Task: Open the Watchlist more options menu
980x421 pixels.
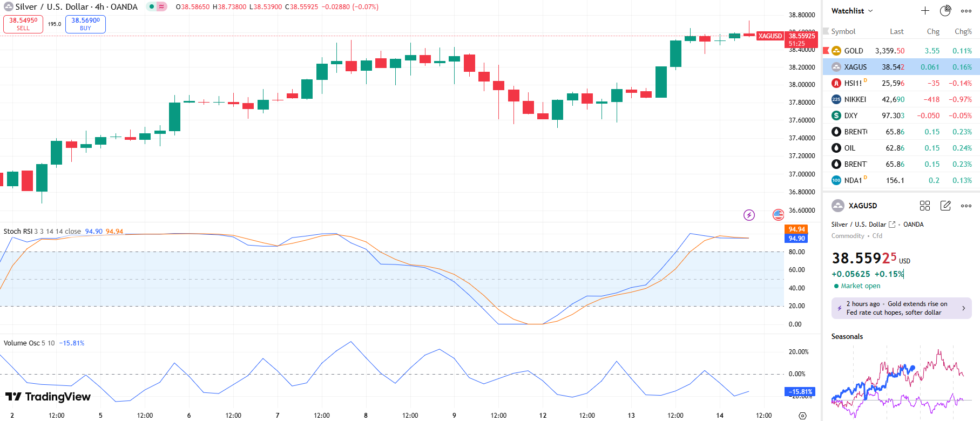Action: coord(966,11)
